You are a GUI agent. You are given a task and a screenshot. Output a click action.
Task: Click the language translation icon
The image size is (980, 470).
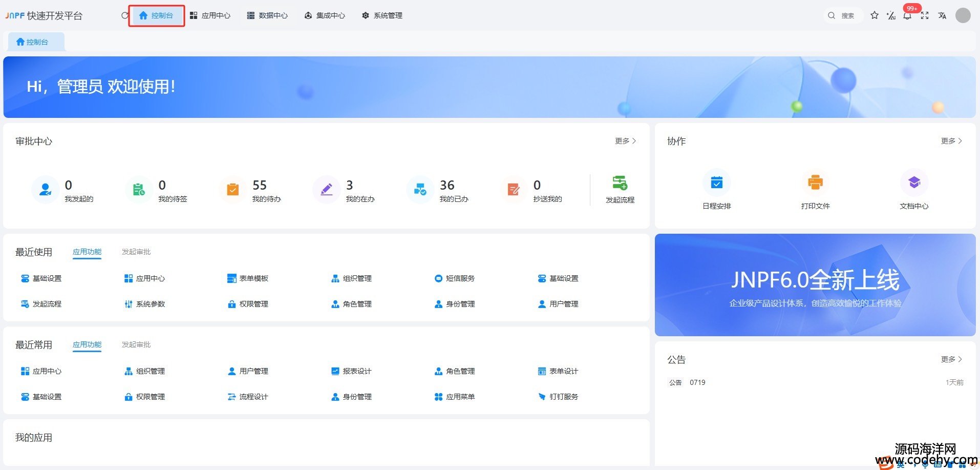point(942,15)
